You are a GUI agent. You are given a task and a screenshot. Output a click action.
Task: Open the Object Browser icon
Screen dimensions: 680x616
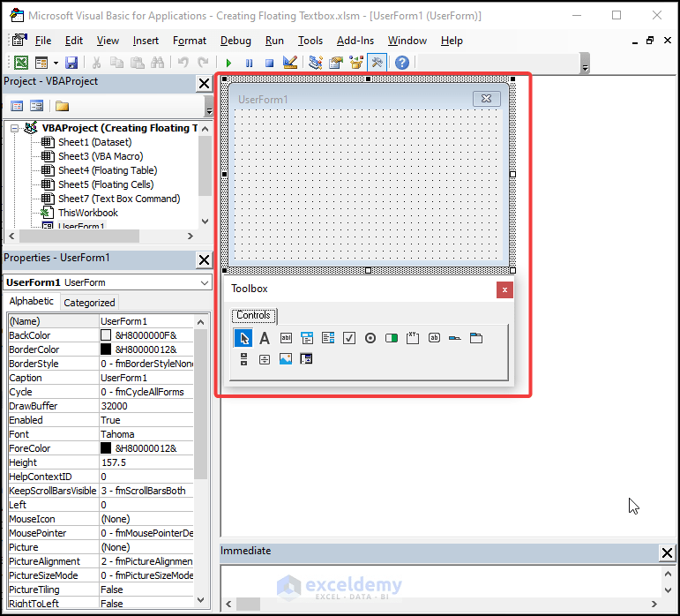(x=356, y=63)
